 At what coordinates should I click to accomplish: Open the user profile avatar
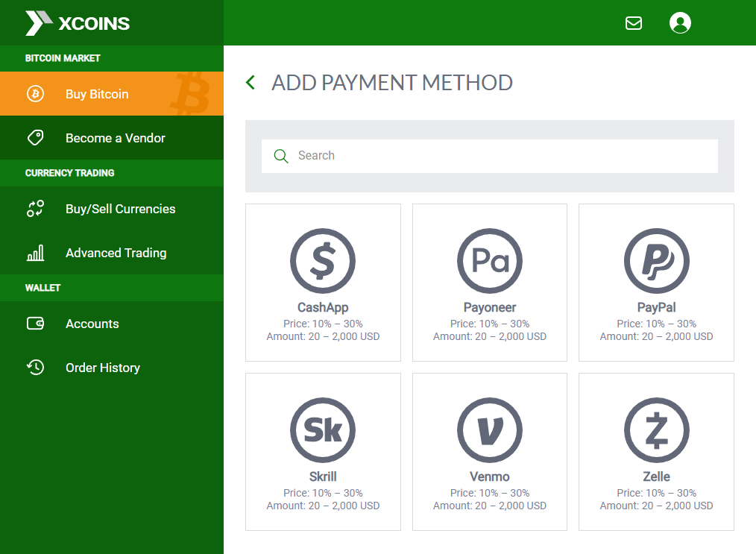[680, 22]
